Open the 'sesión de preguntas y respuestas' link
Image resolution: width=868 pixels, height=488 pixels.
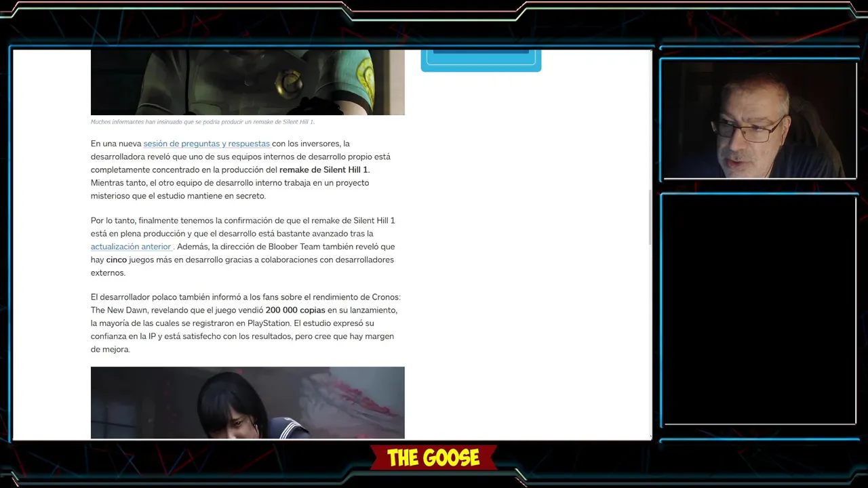(x=206, y=144)
